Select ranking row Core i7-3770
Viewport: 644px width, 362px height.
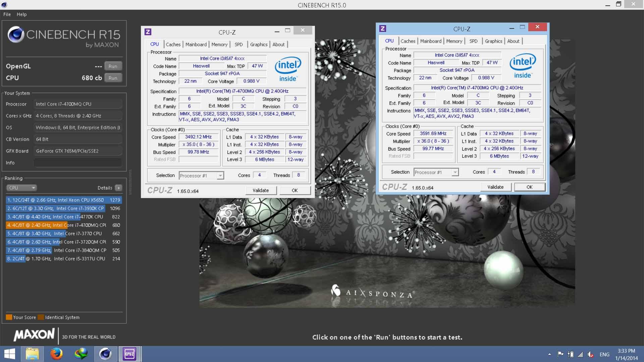(x=64, y=233)
